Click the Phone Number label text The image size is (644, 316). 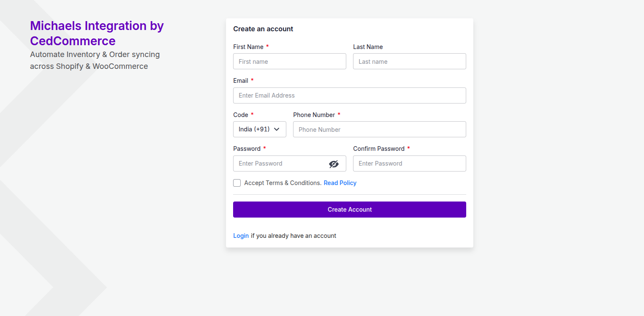pyautogui.click(x=314, y=115)
